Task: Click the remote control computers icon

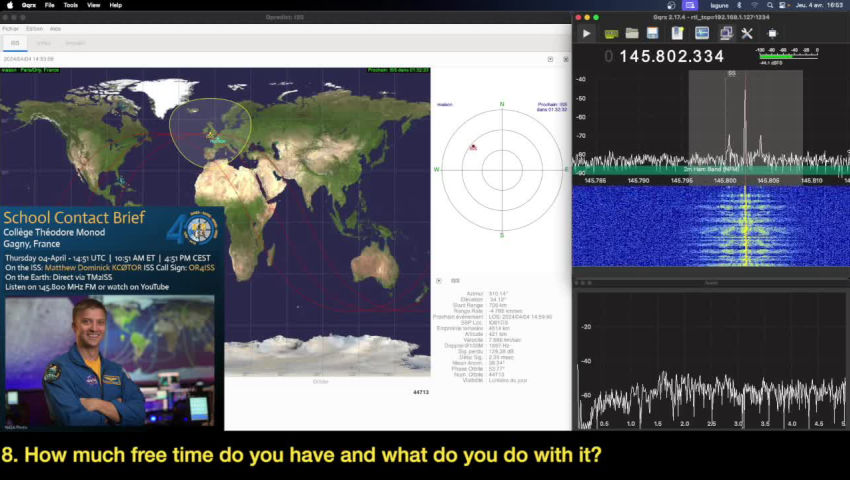Action: tap(725, 33)
